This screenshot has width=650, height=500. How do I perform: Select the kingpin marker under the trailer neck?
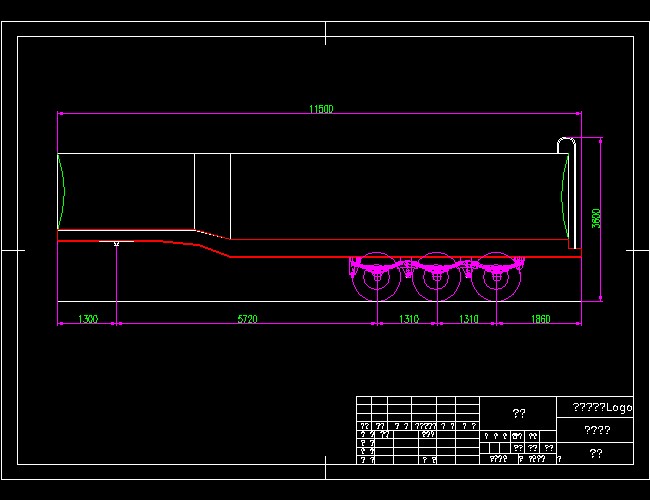click(x=116, y=244)
